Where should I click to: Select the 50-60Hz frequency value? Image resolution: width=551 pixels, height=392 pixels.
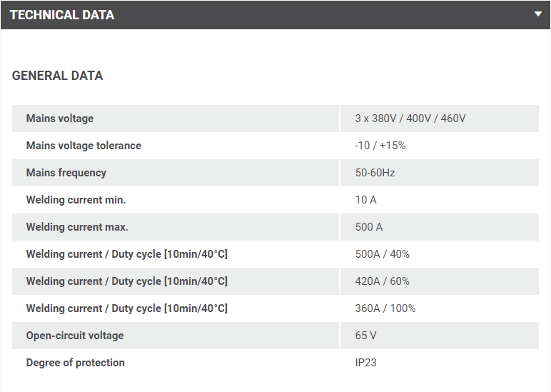(375, 173)
